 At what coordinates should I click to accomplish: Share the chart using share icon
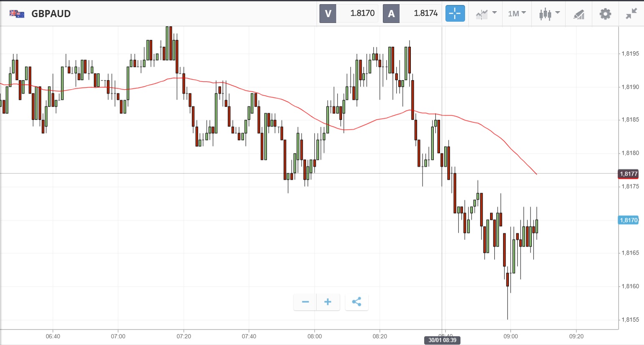pos(357,302)
